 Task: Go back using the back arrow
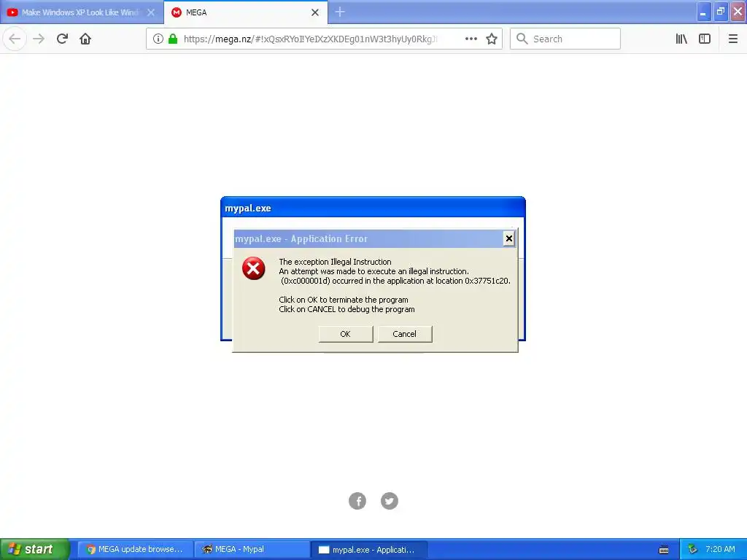tap(15, 39)
